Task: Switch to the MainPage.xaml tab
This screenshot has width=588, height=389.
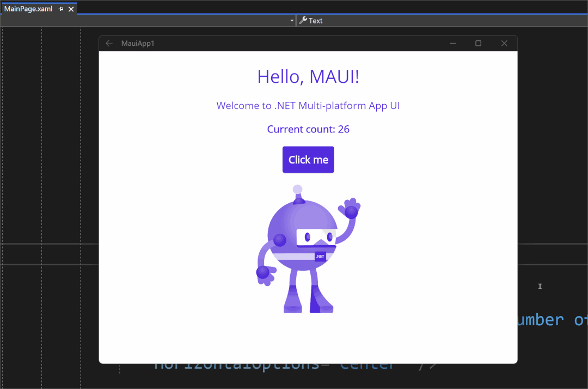Action: 30,8
